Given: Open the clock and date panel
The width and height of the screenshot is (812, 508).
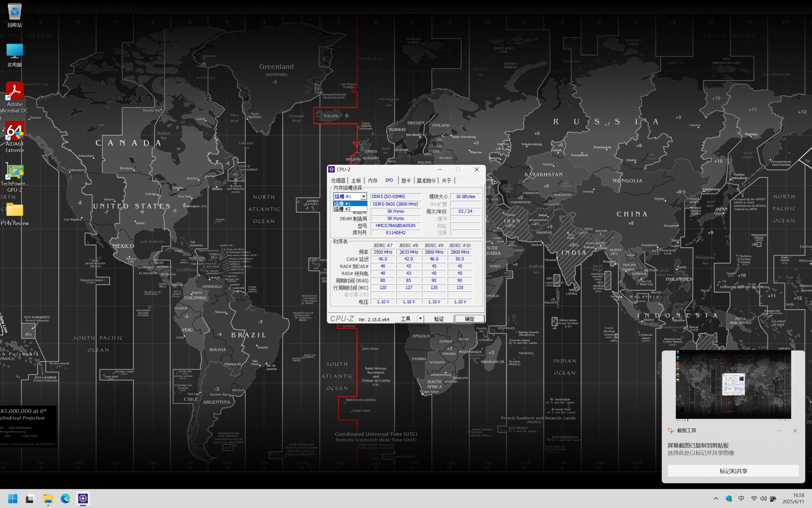Looking at the screenshot, I should 793,498.
